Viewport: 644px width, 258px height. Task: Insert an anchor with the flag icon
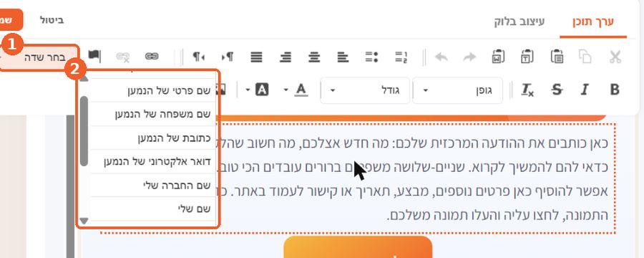(94, 56)
